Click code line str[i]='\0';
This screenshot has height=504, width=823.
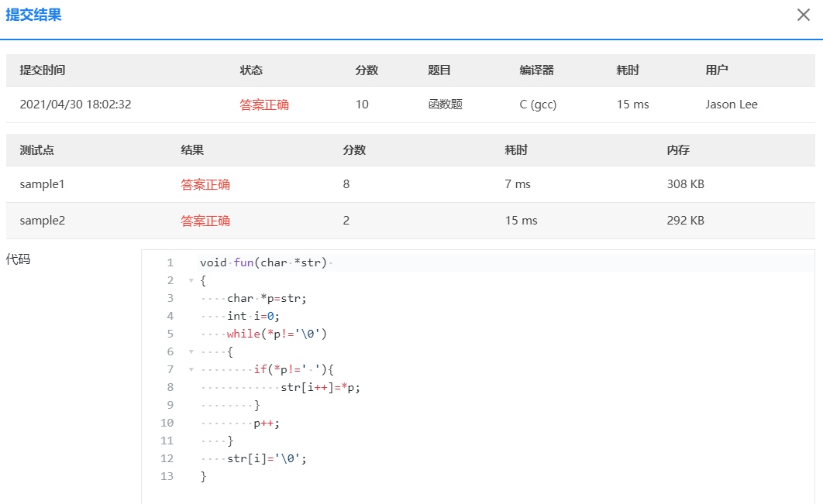(x=267, y=458)
